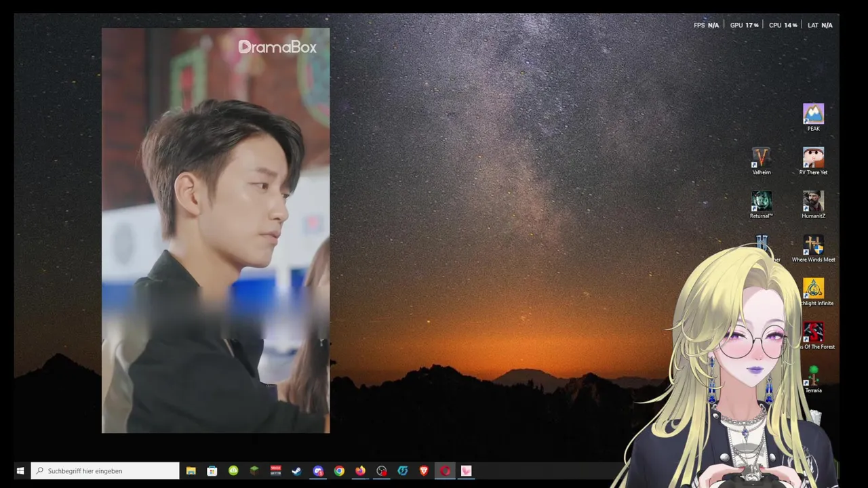Image resolution: width=868 pixels, height=488 pixels.
Task: Switch to Firefox in the taskbar
Action: pos(360,470)
